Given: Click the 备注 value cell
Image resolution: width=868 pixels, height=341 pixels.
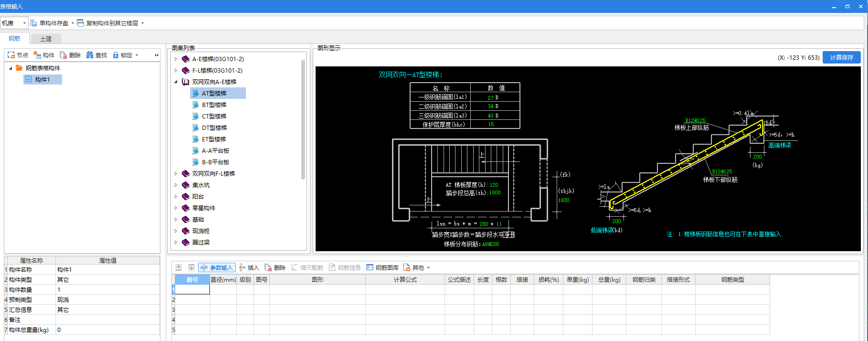Looking at the screenshot, I should (107, 320).
